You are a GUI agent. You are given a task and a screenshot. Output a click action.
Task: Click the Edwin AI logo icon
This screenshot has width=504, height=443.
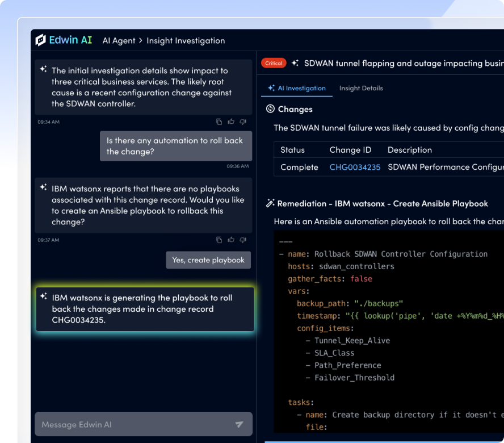pyautogui.click(x=40, y=40)
